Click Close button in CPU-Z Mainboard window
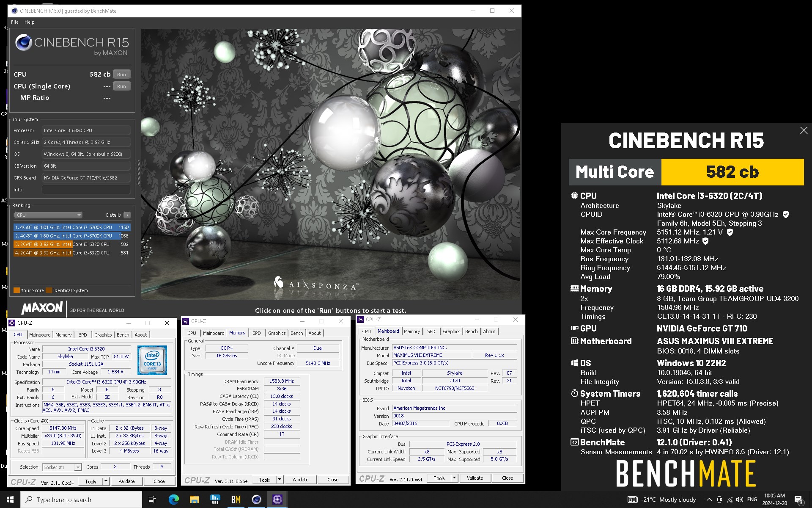Image resolution: width=812 pixels, height=508 pixels. 507,478
